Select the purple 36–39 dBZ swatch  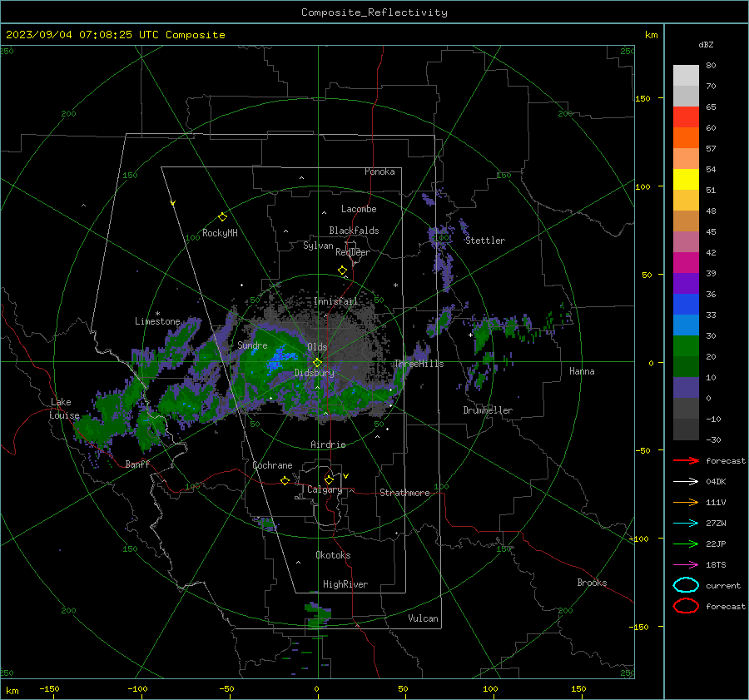(686, 284)
